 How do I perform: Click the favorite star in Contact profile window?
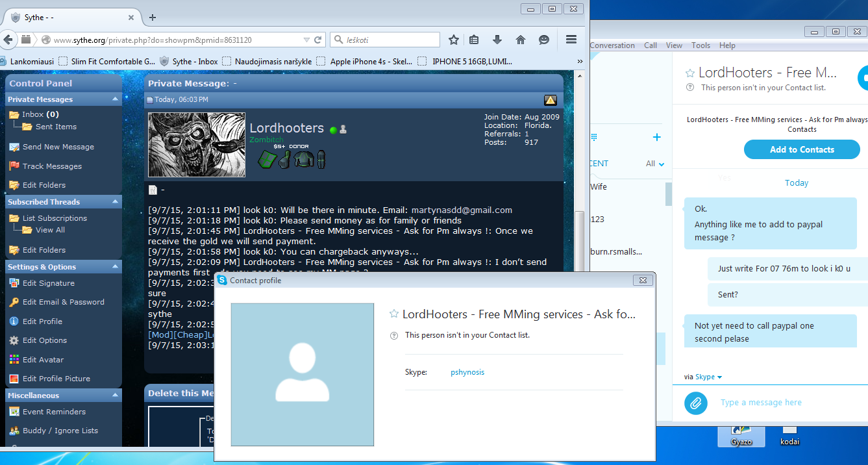[393, 314]
